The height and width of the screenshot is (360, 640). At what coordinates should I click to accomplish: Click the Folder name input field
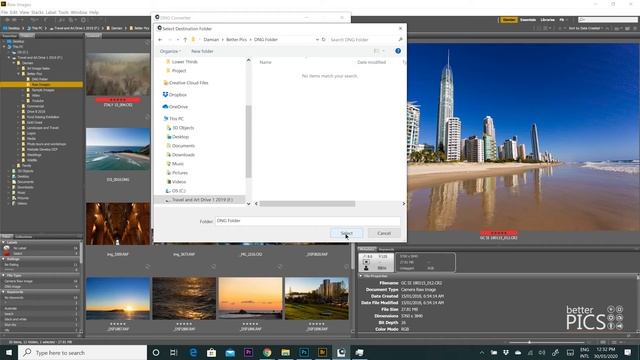tap(307, 221)
